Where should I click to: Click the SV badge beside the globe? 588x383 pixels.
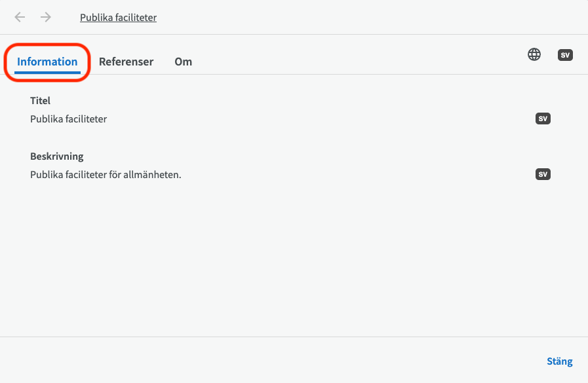565,55
